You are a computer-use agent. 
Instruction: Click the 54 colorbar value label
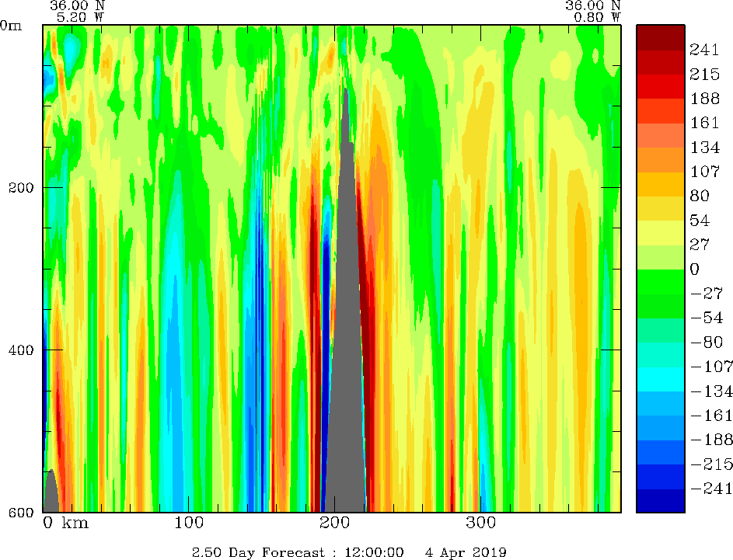tap(700, 220)
